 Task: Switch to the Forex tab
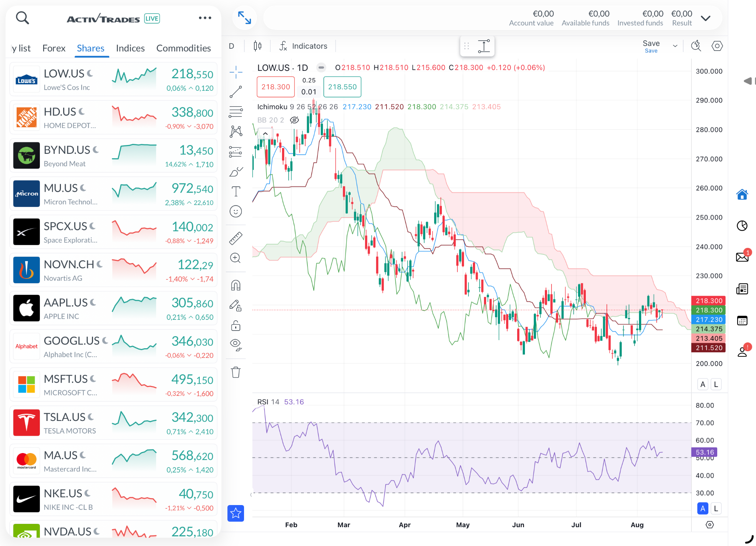54,48
